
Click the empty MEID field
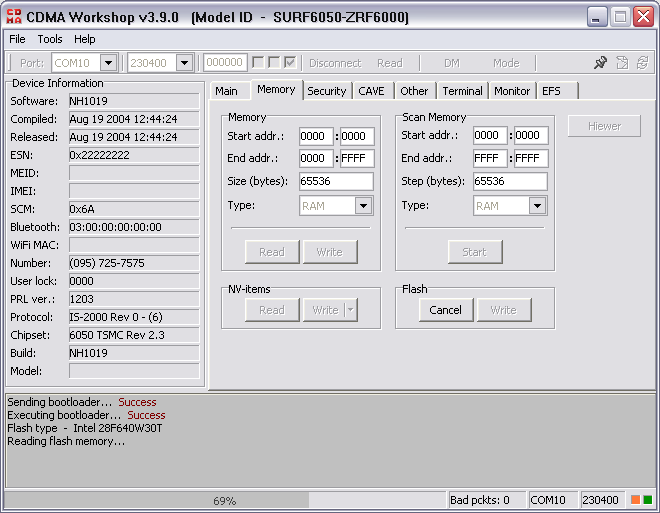134,173
